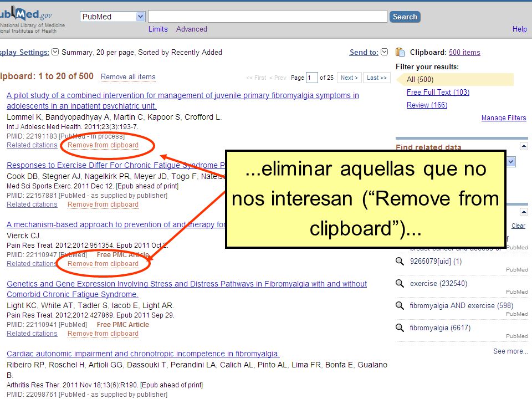Click See more recent activity
The width and height of the screenshot is (532, 399).
pyautogui.click(x=510, y=351)
